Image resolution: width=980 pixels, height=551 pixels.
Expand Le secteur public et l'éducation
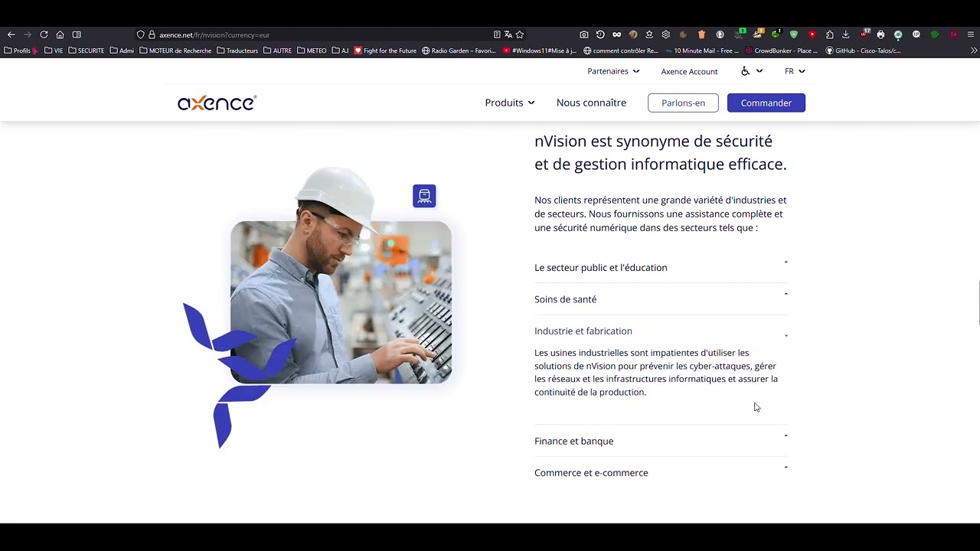(x=661, y=267)
